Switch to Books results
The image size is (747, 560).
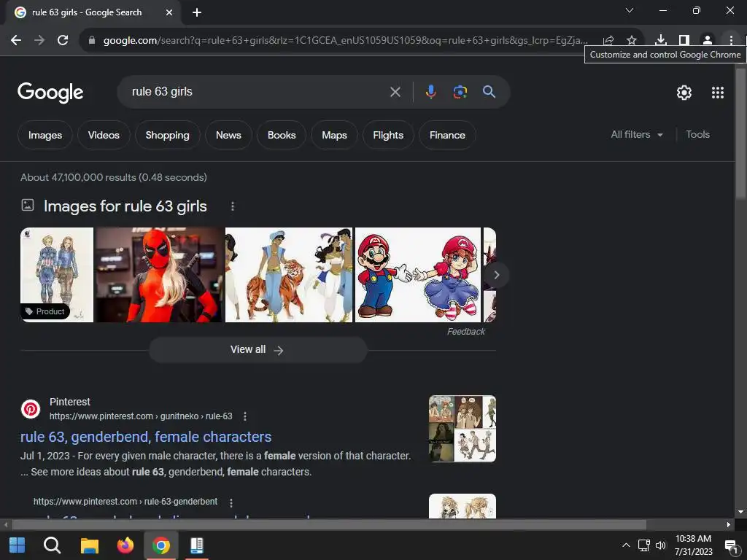[x=282, y=135]
